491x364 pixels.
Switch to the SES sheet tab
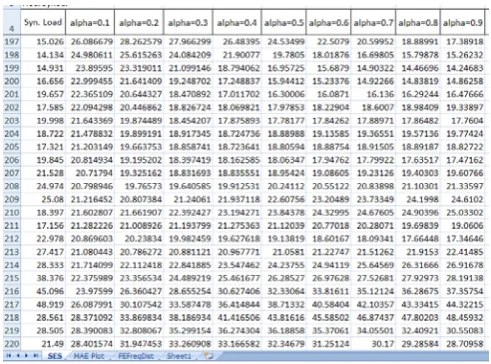click(55, 356)
